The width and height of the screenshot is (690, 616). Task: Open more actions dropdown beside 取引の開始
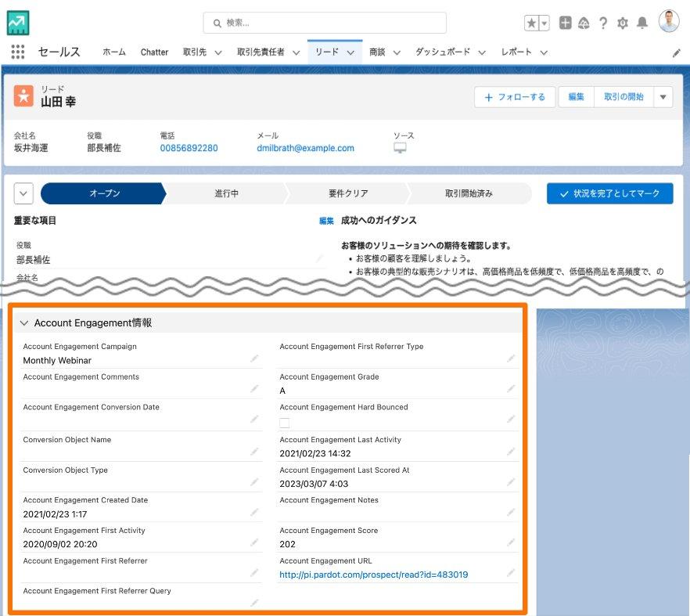coord(663,97)
